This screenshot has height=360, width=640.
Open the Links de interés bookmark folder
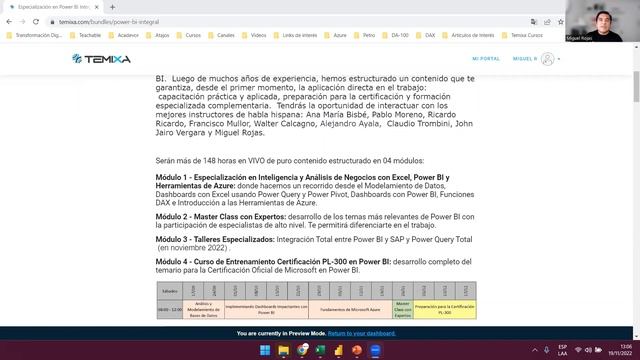296,36
